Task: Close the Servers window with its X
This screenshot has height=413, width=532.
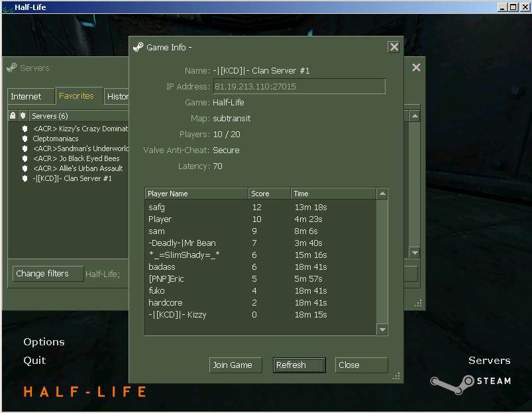Action: (416, 68)
